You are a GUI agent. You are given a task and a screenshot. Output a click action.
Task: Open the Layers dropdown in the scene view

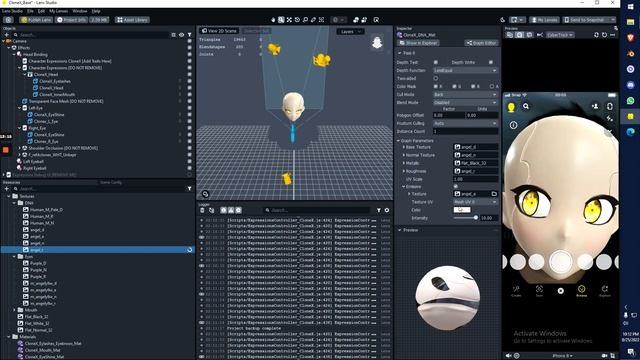(x=350, y=31)
